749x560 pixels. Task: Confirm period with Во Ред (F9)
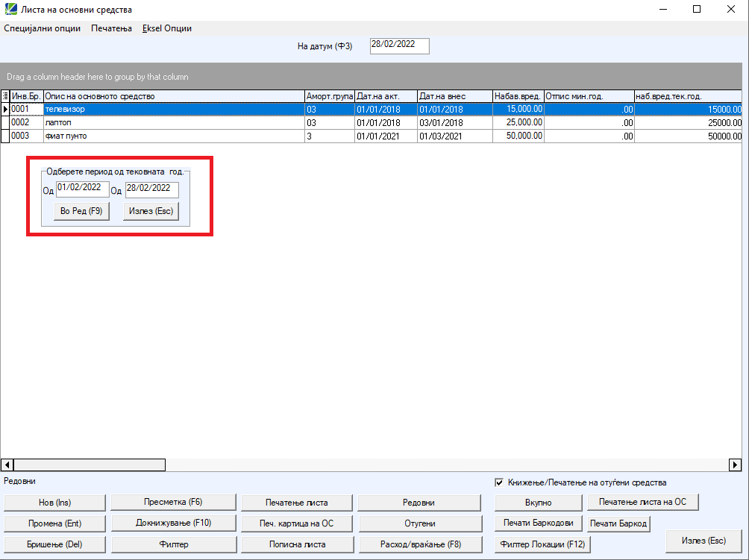coord(81,211)
